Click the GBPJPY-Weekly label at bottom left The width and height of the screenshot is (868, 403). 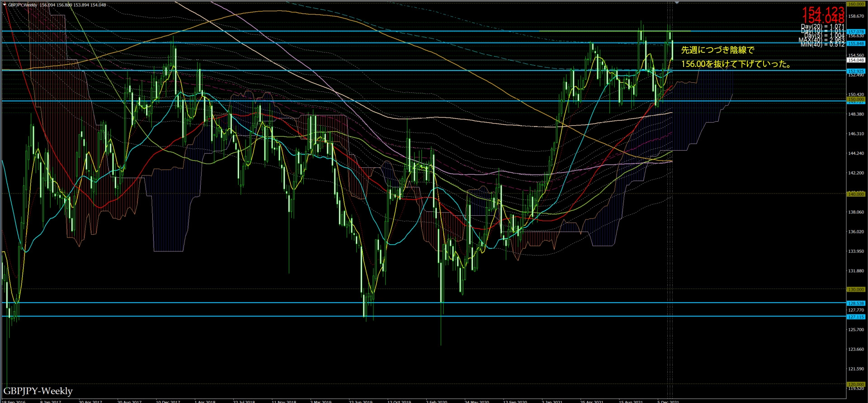pyautogui.click(x=38, y=391)
